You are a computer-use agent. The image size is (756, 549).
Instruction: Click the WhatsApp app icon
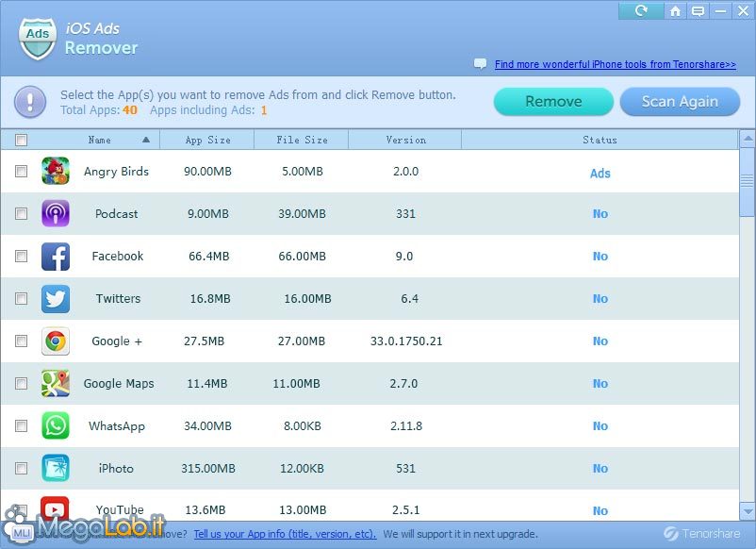(56, 425)
